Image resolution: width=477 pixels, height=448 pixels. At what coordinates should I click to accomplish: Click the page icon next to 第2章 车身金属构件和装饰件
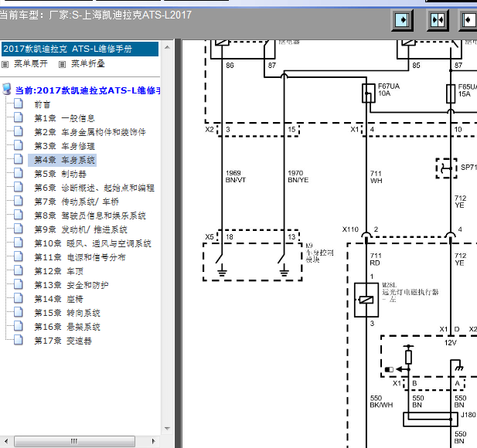pos(19,131)
